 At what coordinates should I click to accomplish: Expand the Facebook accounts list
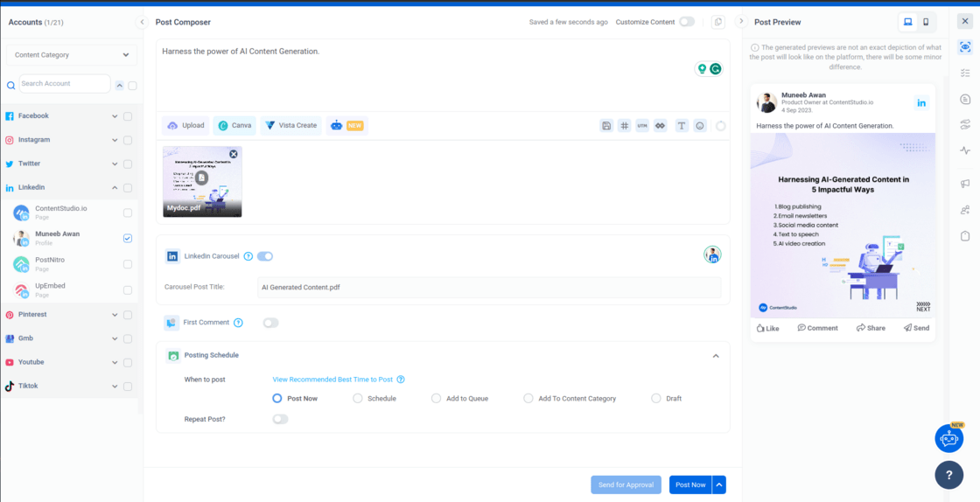[115, 116]
